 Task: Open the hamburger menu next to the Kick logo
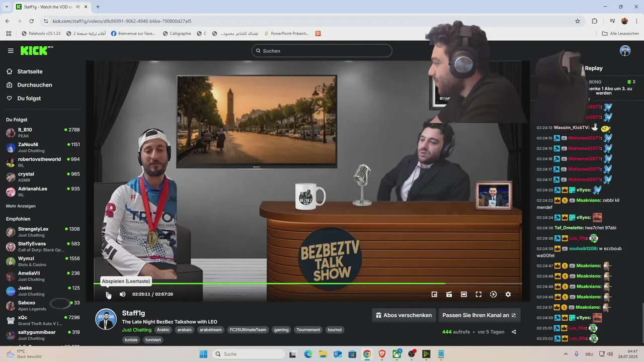tap(11, 51)
